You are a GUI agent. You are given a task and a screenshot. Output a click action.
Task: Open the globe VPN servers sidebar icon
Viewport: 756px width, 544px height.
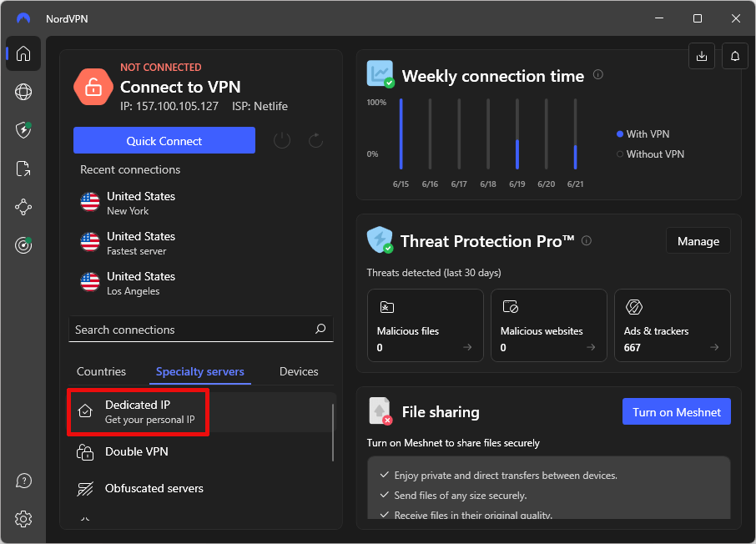[x=23, y=92]
